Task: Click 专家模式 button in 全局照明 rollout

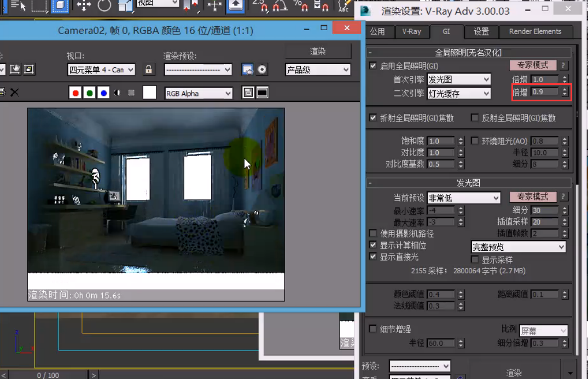Action: click(533, 65)
